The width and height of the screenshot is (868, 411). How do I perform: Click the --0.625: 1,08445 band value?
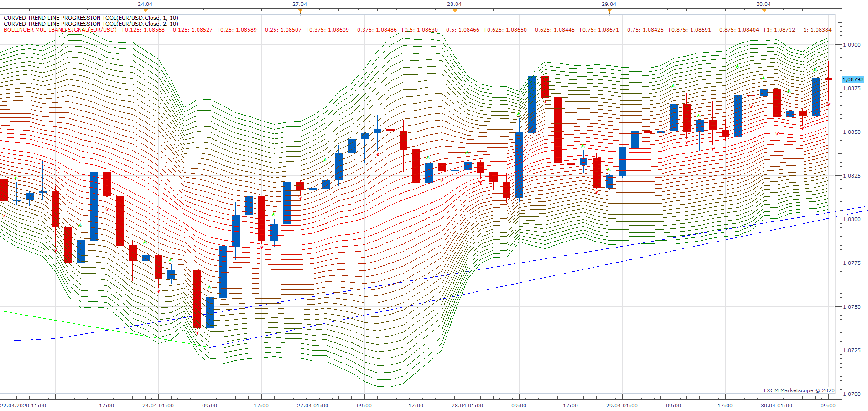(553, 30)
